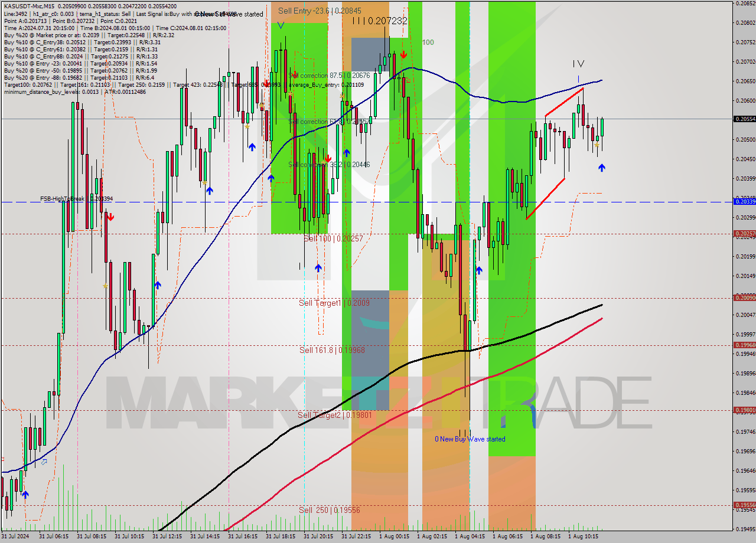This screenshot has width=756, height=543.
Task: Click the Buy %10 @ Entry -23 line
Action: click(x=80, y=63)
